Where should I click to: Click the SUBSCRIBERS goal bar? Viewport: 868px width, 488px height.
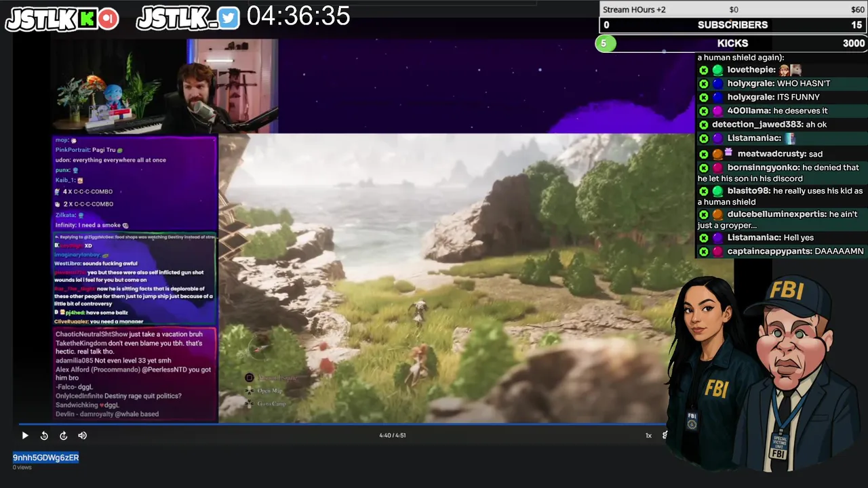[733, 25]
